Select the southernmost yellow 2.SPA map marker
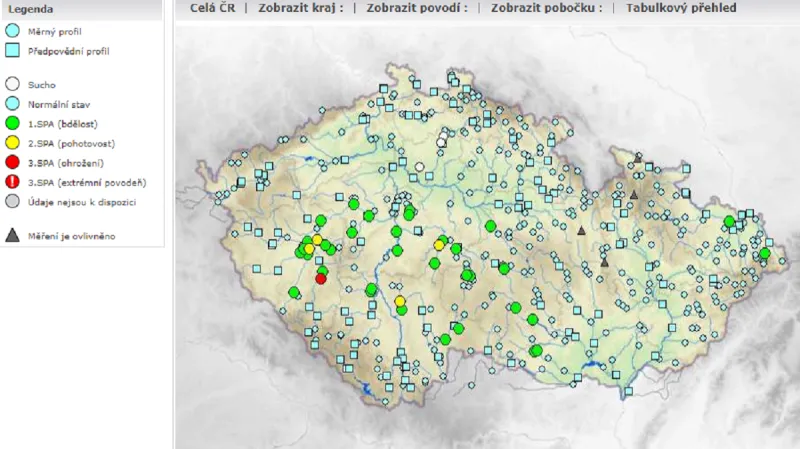The height and width of the screenshot is (449, 800). click(x=400, y=301)
